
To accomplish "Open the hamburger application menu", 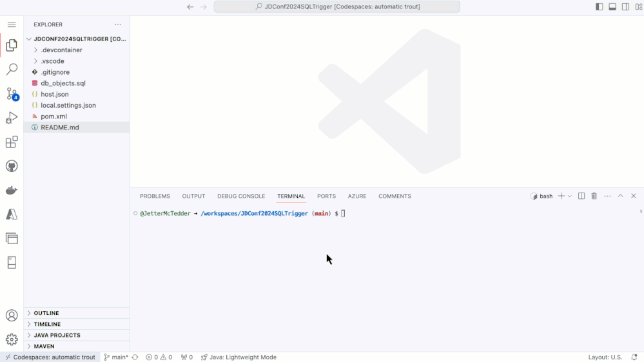I will [x=12, y=24].
